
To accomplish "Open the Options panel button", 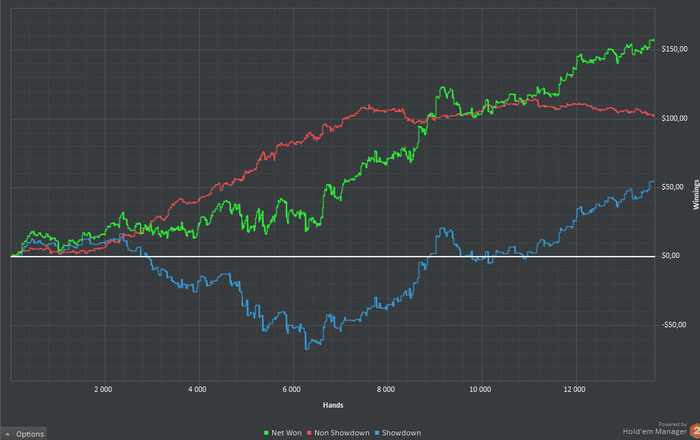I will point(23,434).
